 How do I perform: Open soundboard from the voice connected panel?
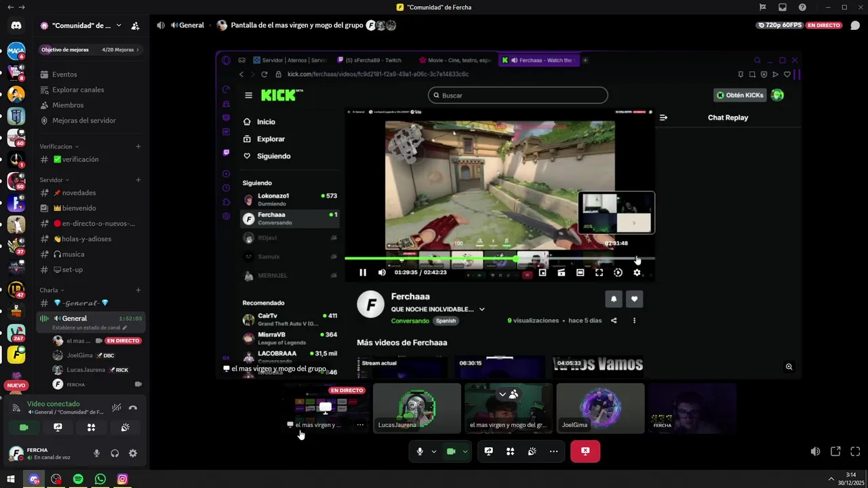coord(125,428)
